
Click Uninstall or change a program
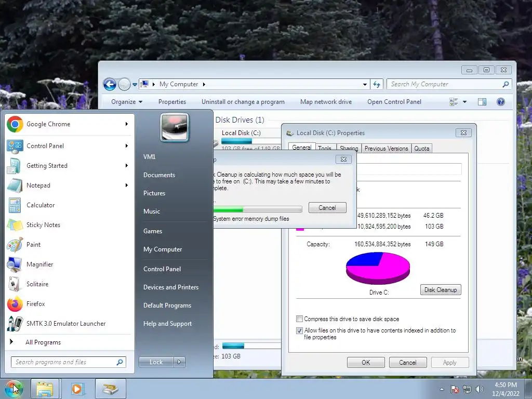coord(243,102)
